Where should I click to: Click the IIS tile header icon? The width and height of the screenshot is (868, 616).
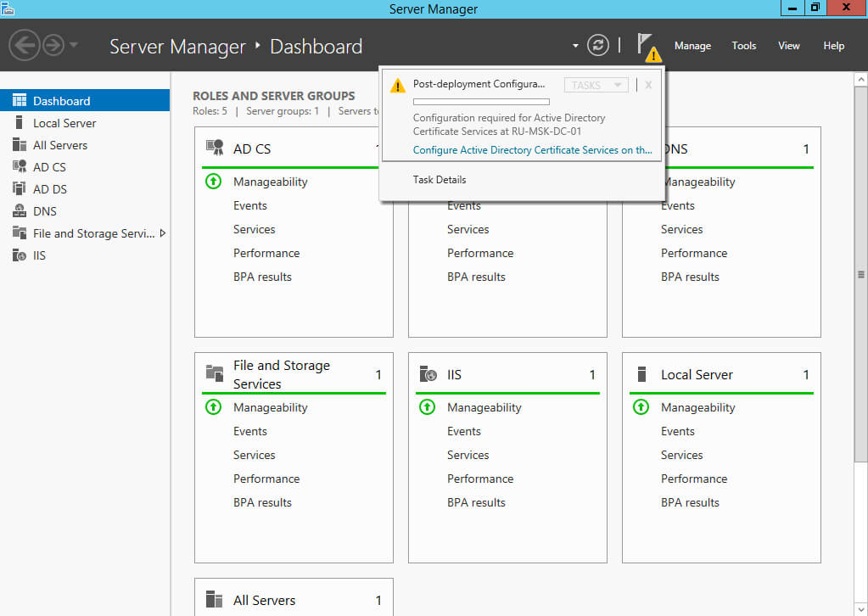[428, 374]
